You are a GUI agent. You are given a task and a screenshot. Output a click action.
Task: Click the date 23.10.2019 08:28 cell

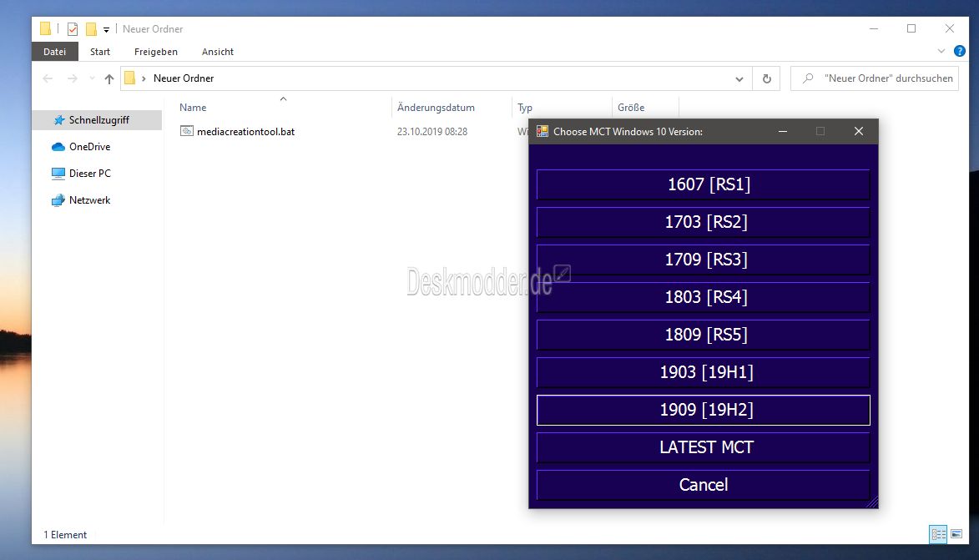coord(432,132)
